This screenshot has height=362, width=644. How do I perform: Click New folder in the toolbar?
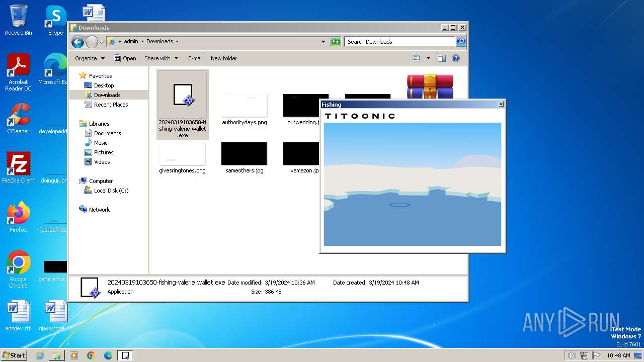(x=224, y=58)
